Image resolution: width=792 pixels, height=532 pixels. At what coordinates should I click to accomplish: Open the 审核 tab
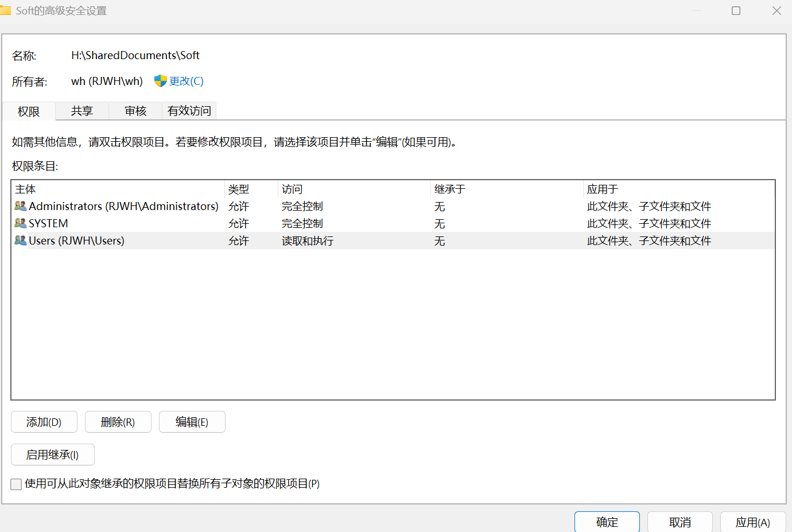pyautogui.click(x=135, y=110)
